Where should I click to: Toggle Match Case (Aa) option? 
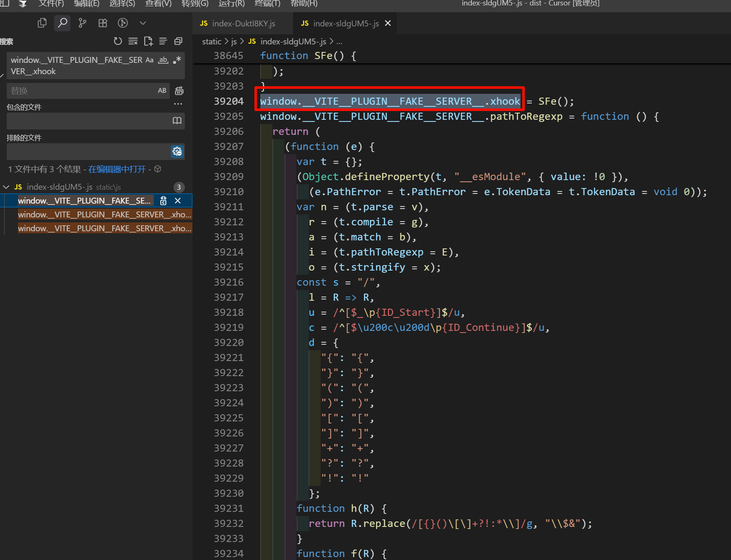click(150, 60)
